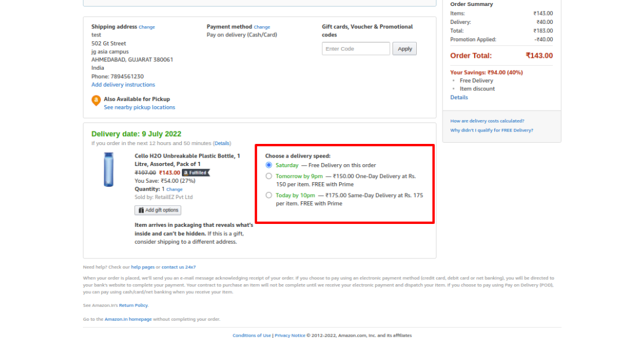Open Why didn't I qualify for FREE Delivery
The height and width of the screenshot is (338, 644).
[x=491, y=130]
